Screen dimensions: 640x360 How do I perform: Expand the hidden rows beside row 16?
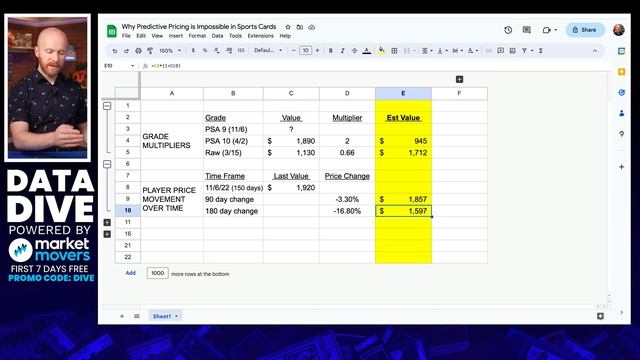coord(107,234)
